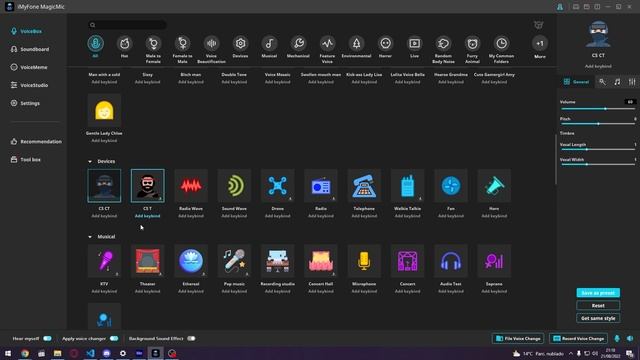This screenshot has height=360, width=640.
Task: Open Voice Beautification category
Action: tap(211, 43)
